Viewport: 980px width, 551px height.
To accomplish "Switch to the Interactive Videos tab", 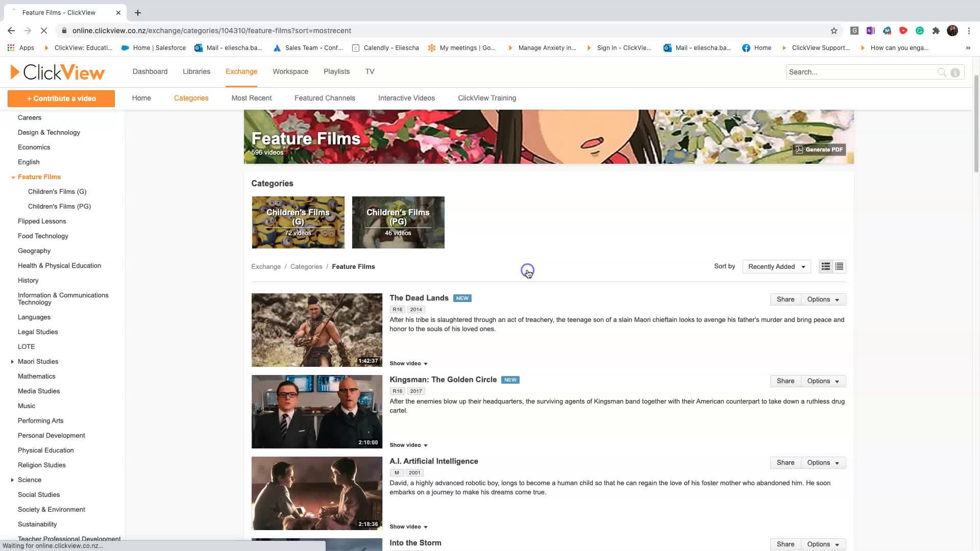I will pos(406,98).
